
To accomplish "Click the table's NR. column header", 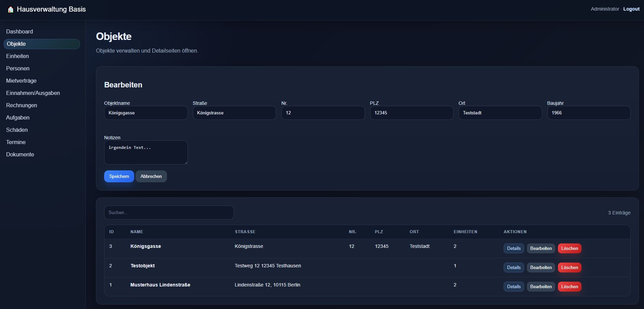I will pyautogui.click(x=352, y=232).
